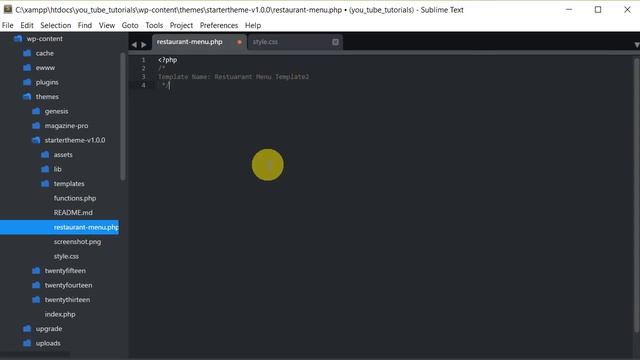Viewport: 640px width, 360px height.
Task: Expand the twentythirteen folder label
Action: pyautogui.click(x=67, y=300)
